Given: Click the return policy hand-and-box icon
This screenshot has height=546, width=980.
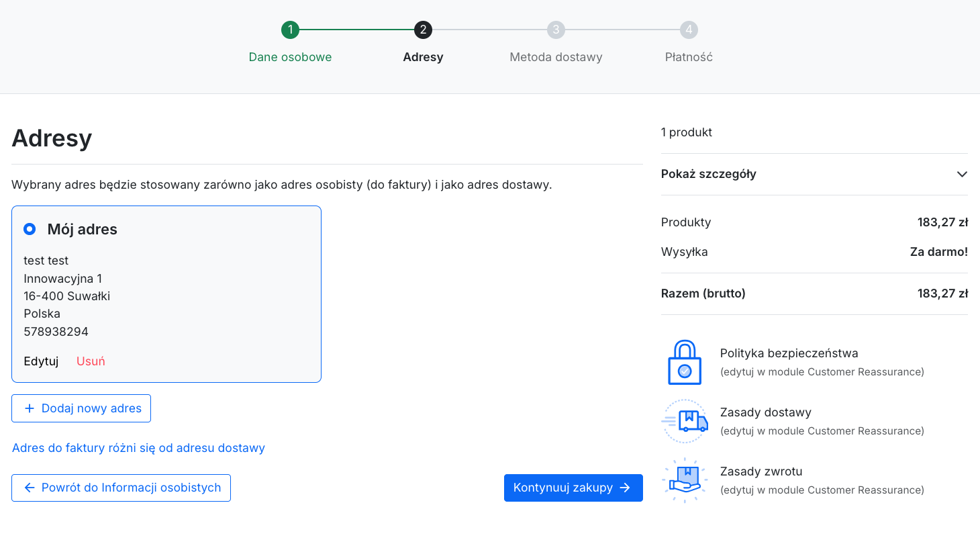Looking at the screenshot, I should pos(685,481).
